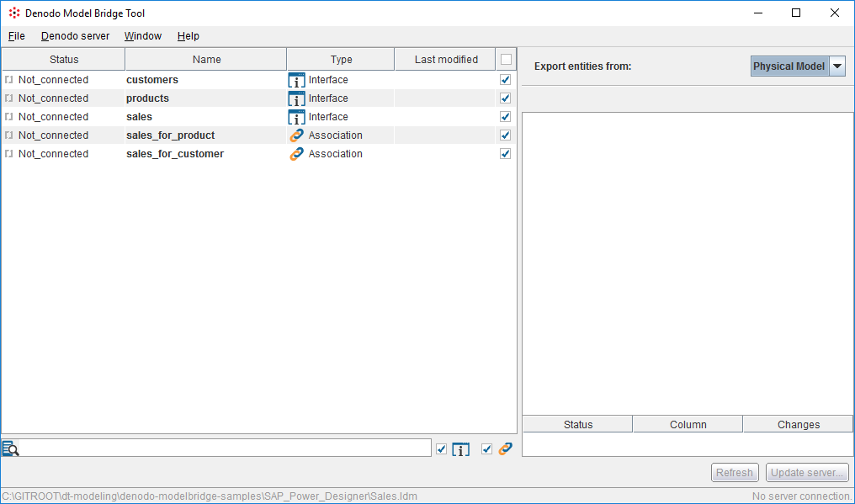Screen dimensions: 855x504
Task: Sort by the Status column header
Action: [64, 60]
